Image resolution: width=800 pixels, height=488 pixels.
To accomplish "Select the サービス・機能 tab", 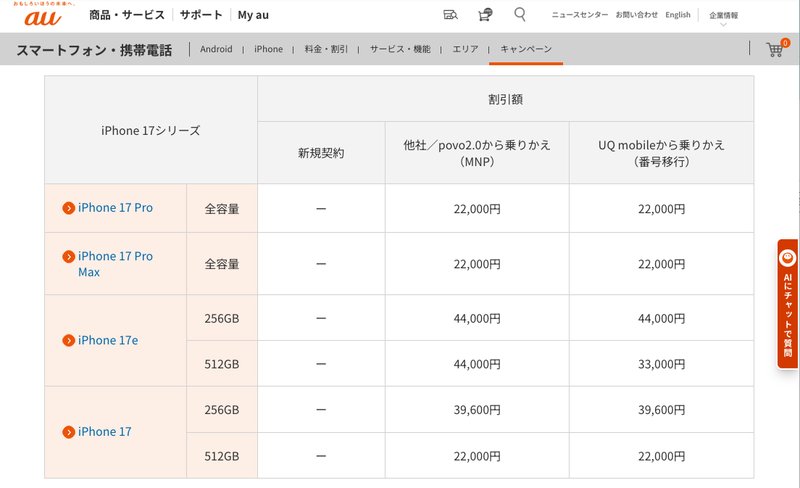I will (400, 49).
